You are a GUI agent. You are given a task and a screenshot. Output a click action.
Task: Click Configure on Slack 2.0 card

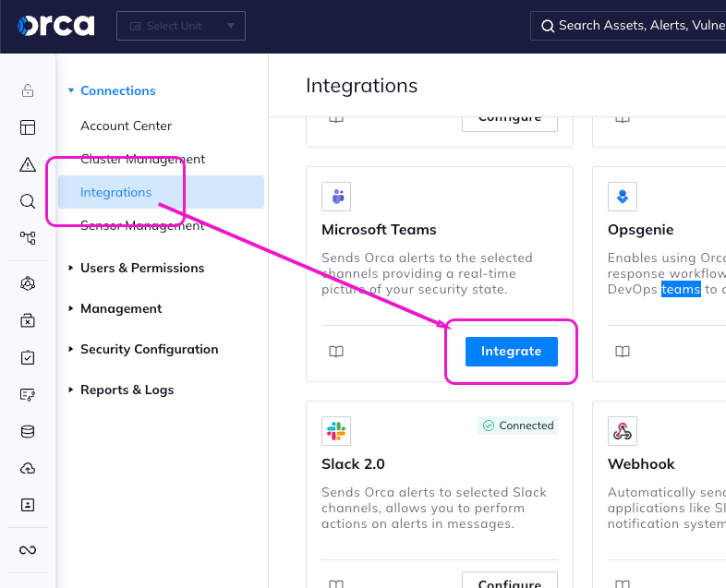[x=510, y=580]
